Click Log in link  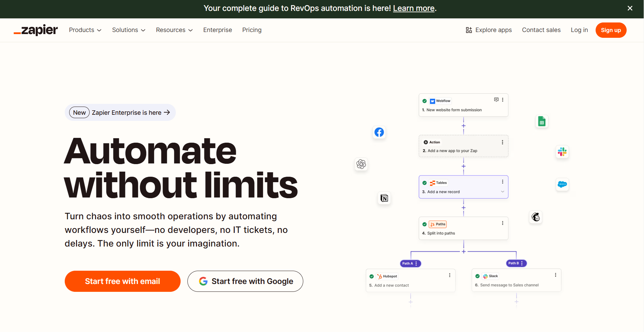(579, 30)
